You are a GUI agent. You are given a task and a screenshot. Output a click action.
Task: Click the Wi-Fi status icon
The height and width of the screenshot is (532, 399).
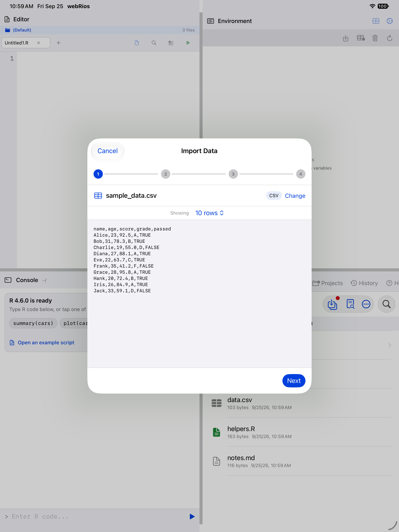[372, 6]
